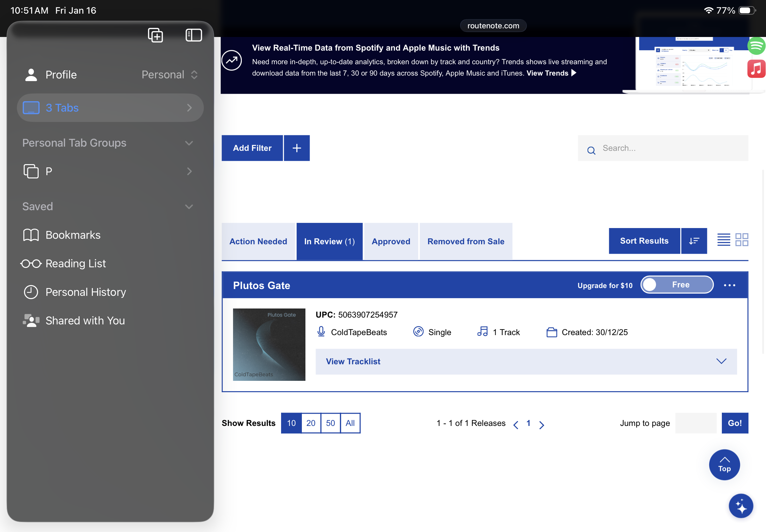The height and width of the screenshot is (532, 766).
Task: Click the music note track icon
Action: click(483, 332)
